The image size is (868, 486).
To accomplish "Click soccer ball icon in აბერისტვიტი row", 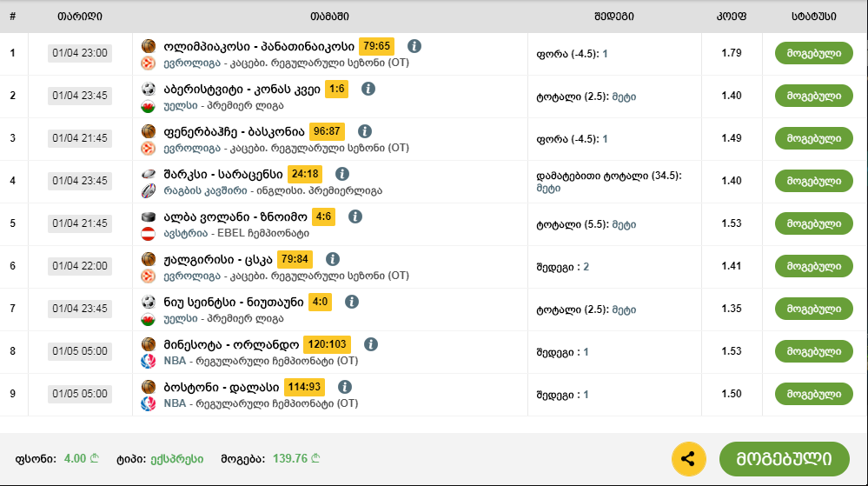I will tap(149, 89).
